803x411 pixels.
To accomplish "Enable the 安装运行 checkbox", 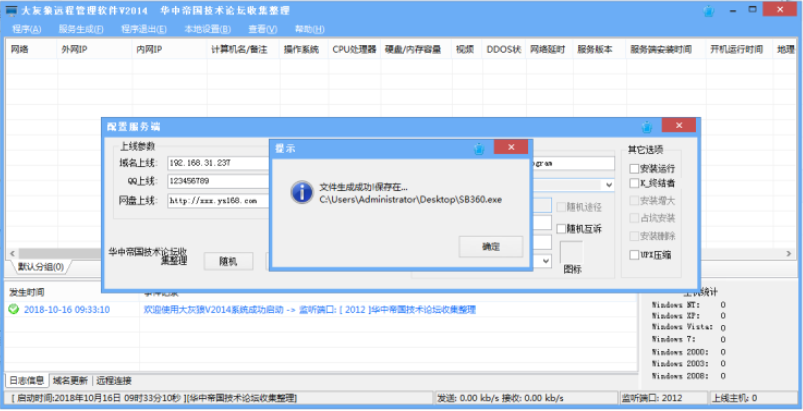I will point(635,168).
